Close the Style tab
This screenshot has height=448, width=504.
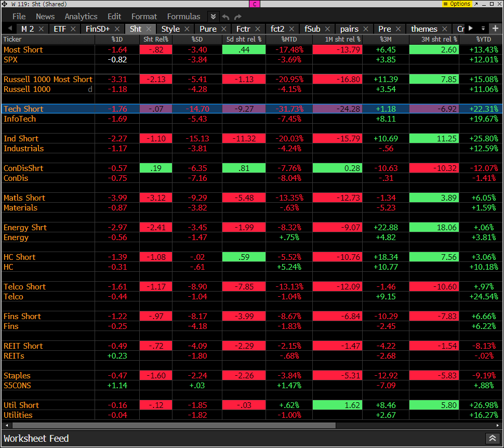(x=187, y=29)
